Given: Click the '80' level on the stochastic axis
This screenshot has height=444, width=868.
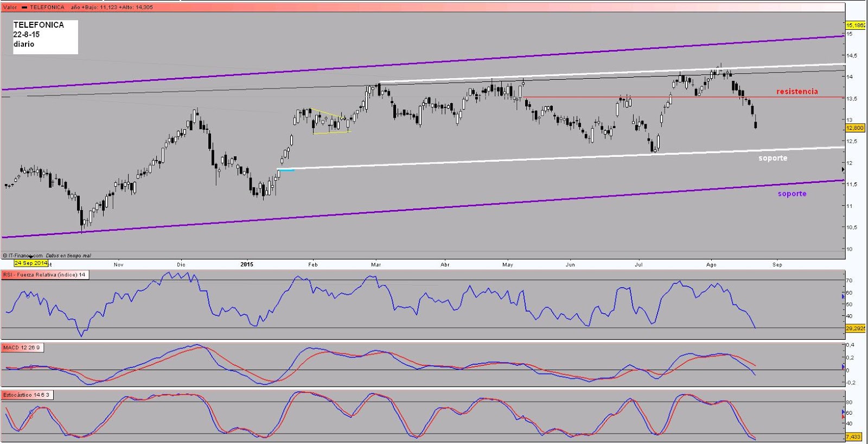Looking at the screenshot, I should [x=850, y=403].
